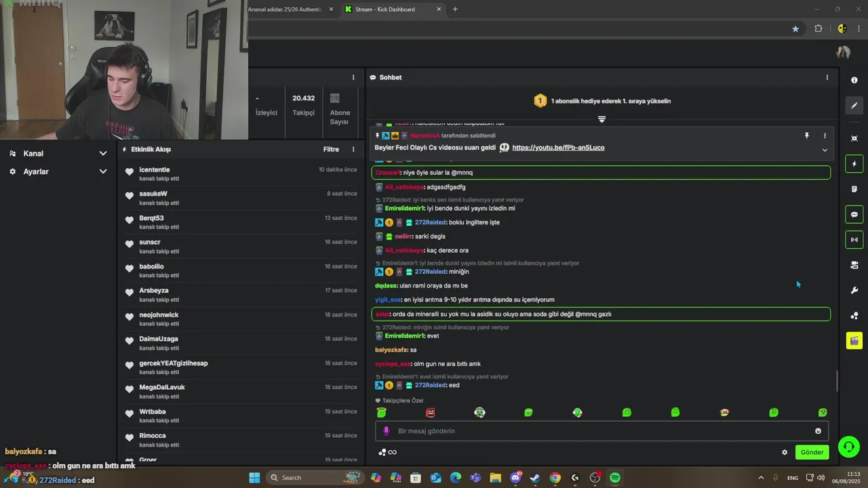Open Steam from the taskbar

pos(535,478)
